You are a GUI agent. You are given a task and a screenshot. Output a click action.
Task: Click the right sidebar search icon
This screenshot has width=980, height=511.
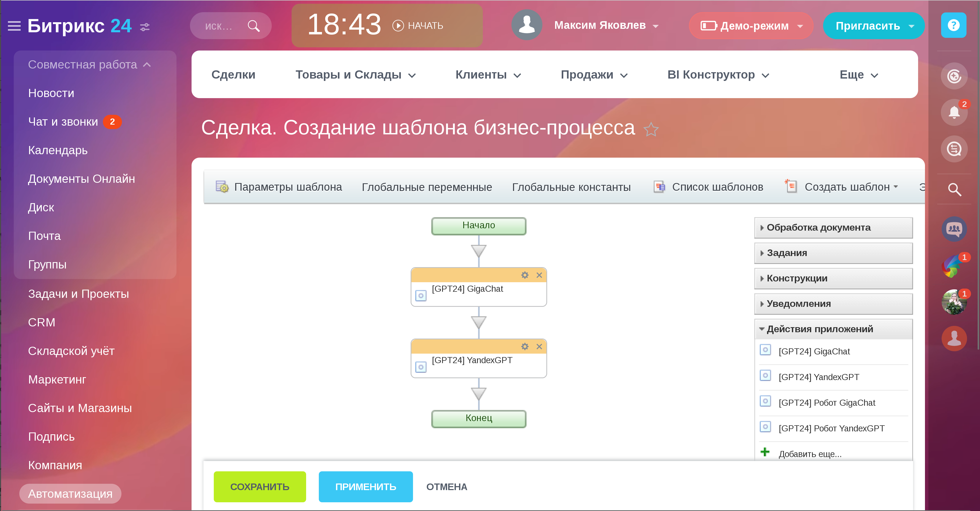[954, 189]
